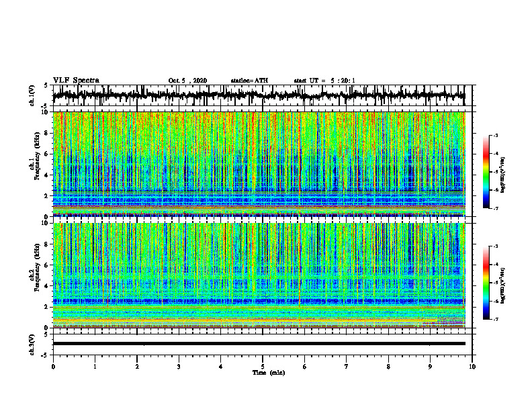Click inside the ch.1 spectrogram panel
532x411 pixels.
click(x=259, y=164)
